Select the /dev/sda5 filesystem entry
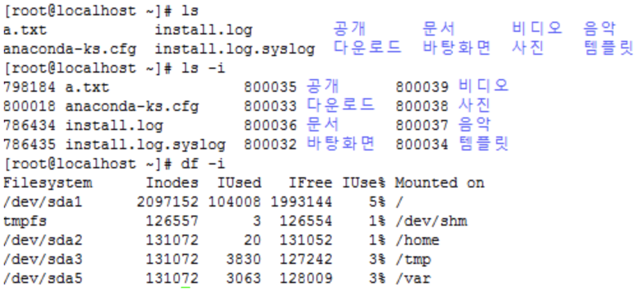Viewport: 644px width, 292px height. click(43, 279)
